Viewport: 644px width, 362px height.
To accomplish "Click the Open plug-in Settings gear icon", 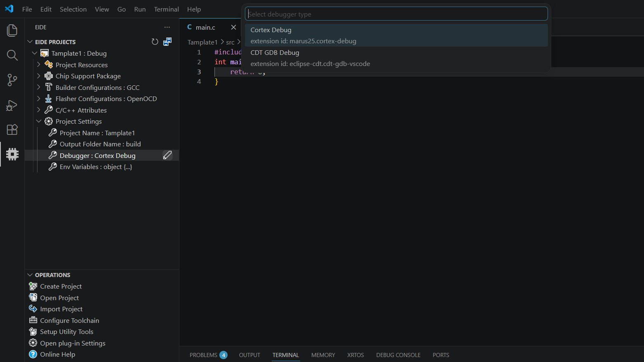I will pyautogui.click(x=33, y=343).
